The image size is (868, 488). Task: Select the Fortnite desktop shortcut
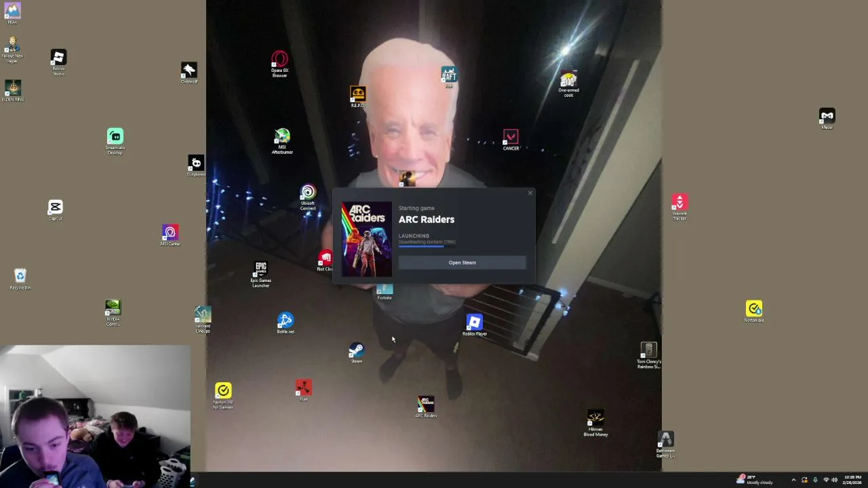click(x=384, y=293)
